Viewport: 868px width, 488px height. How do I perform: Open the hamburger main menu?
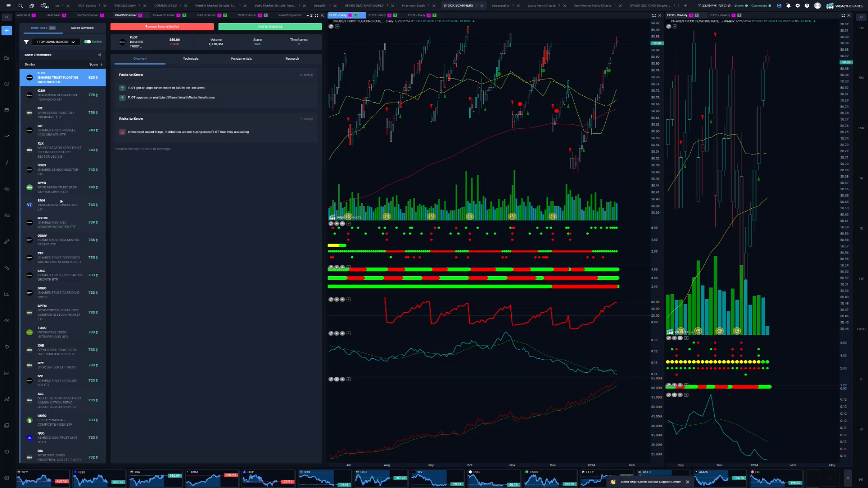click(8, 6)
